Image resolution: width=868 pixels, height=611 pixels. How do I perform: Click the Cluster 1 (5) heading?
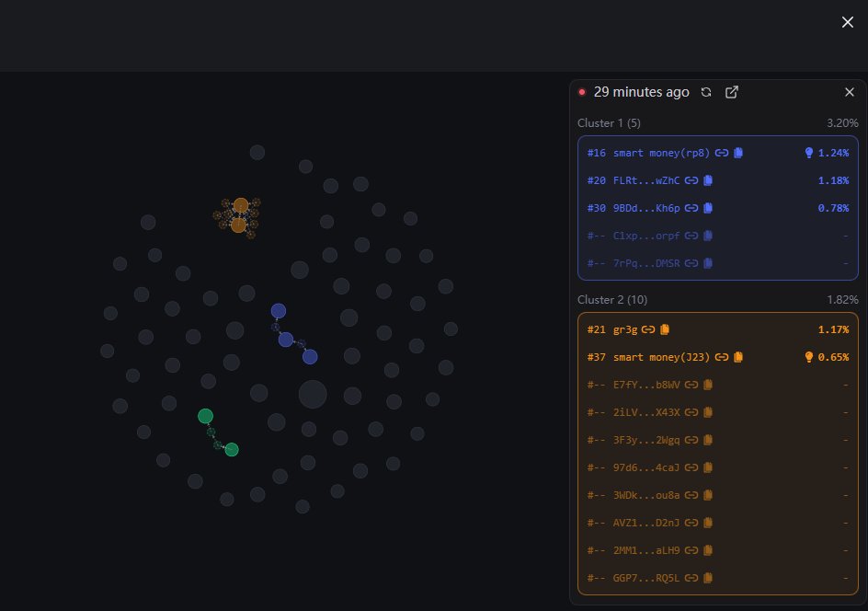click(x=609, y=123)
